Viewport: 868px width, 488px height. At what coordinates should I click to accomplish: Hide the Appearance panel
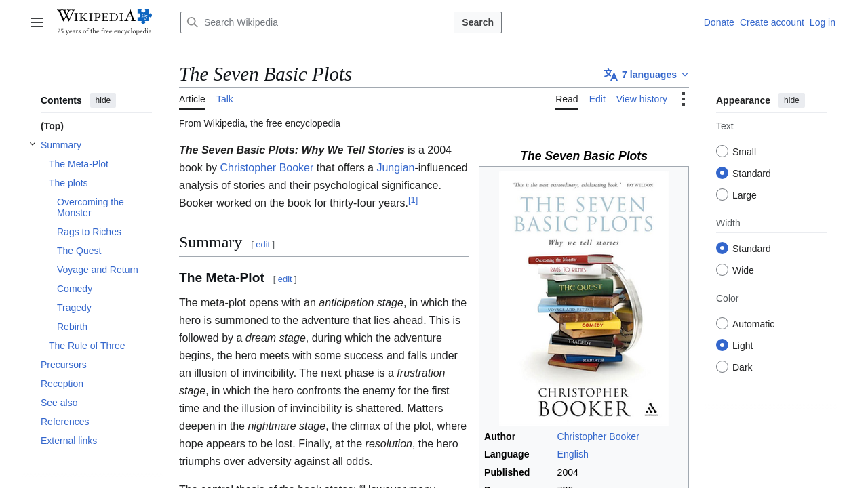tap(791, 100)
